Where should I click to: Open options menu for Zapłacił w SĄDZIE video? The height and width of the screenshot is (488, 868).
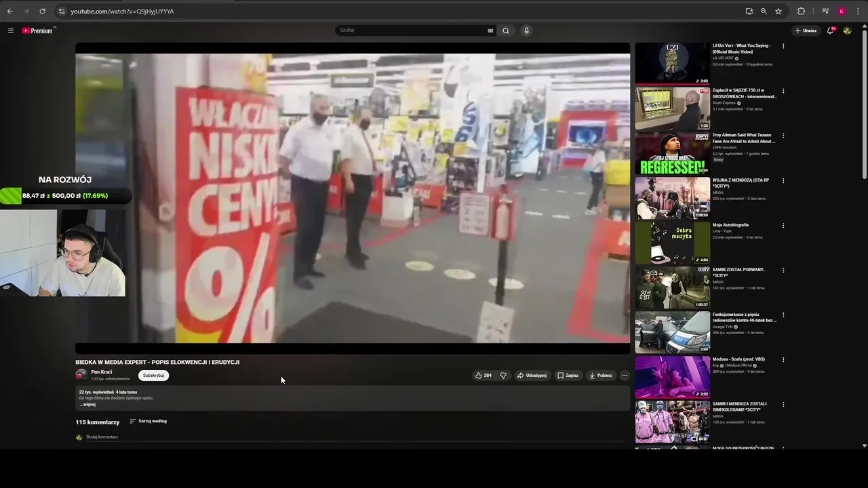(x=783, y=91)
